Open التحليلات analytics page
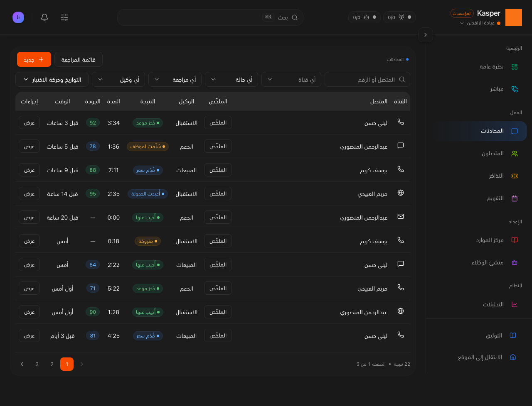This screenshot has width=532, height=406. pos(478,305)
